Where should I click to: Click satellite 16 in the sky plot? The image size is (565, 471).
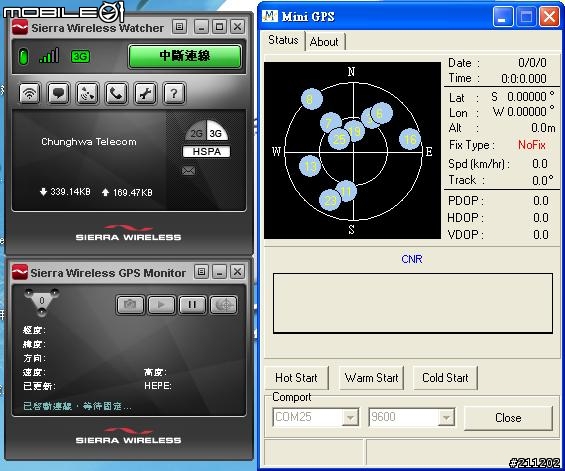tap(410, 139)
